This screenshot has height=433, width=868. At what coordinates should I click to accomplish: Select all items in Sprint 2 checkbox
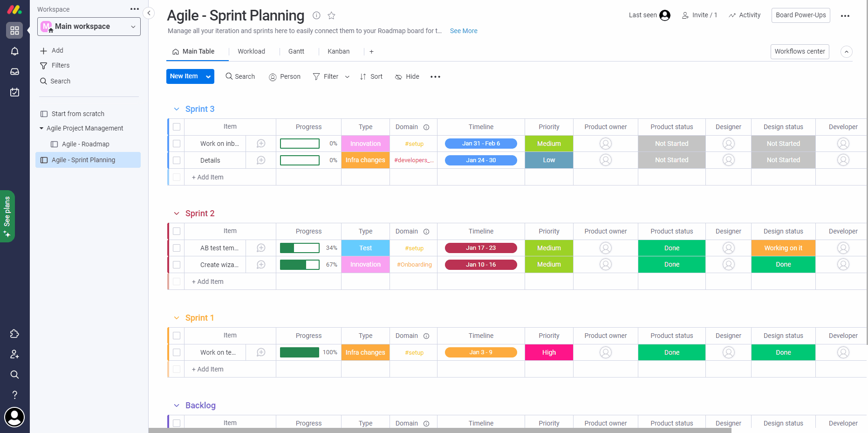177,231
